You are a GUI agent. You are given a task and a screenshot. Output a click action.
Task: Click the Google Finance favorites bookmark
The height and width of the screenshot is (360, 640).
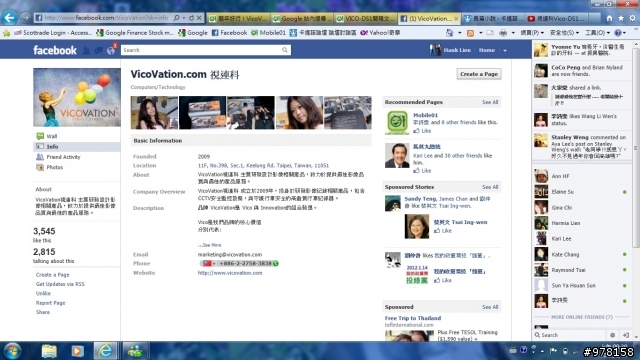[135, 33]
